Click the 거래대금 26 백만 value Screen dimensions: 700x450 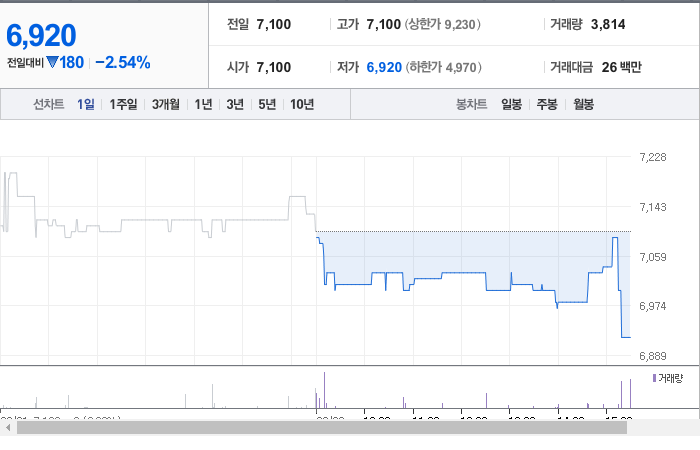click(621, 67)
